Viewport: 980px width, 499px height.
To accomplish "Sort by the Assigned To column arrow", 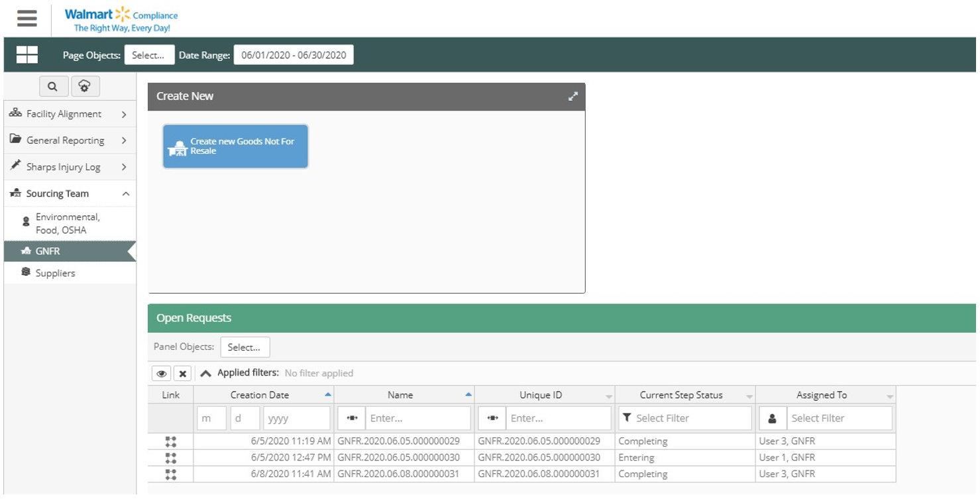I will 890,396.
